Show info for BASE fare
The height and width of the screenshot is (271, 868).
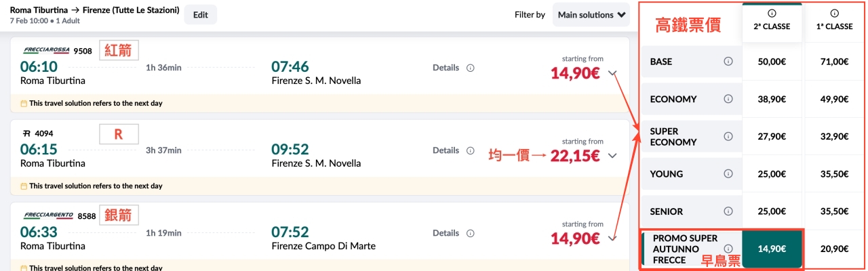728,62
